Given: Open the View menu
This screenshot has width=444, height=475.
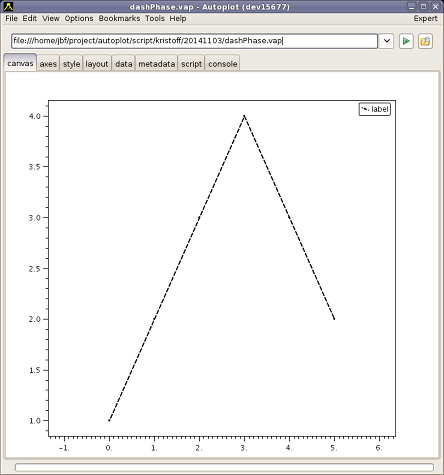Looking at the screenshot, I should point(51,18).
